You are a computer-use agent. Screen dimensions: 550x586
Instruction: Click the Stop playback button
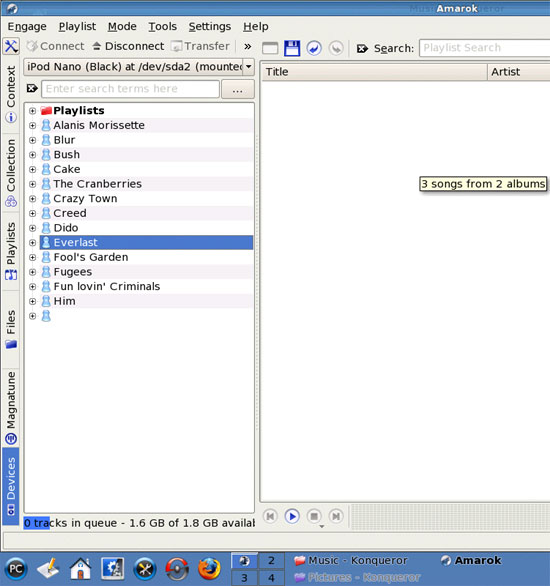point(314,516)
